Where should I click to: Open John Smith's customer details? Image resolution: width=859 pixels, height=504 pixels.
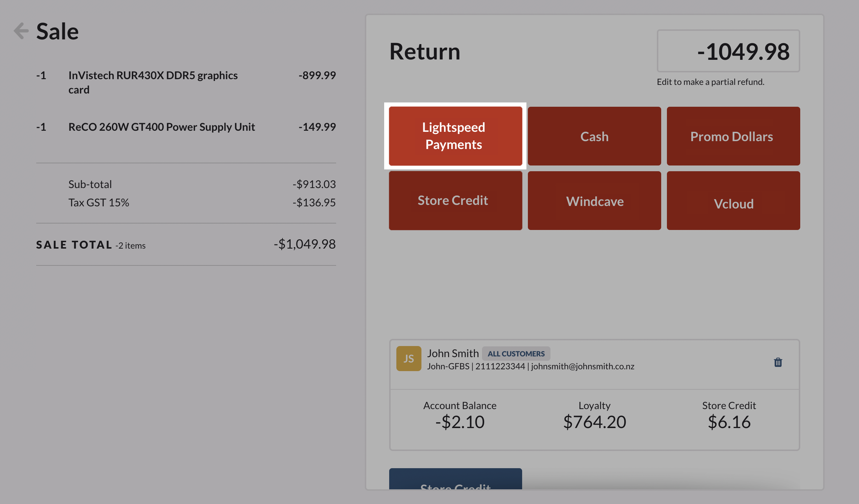pyautogui.click(x=453, y=353)
